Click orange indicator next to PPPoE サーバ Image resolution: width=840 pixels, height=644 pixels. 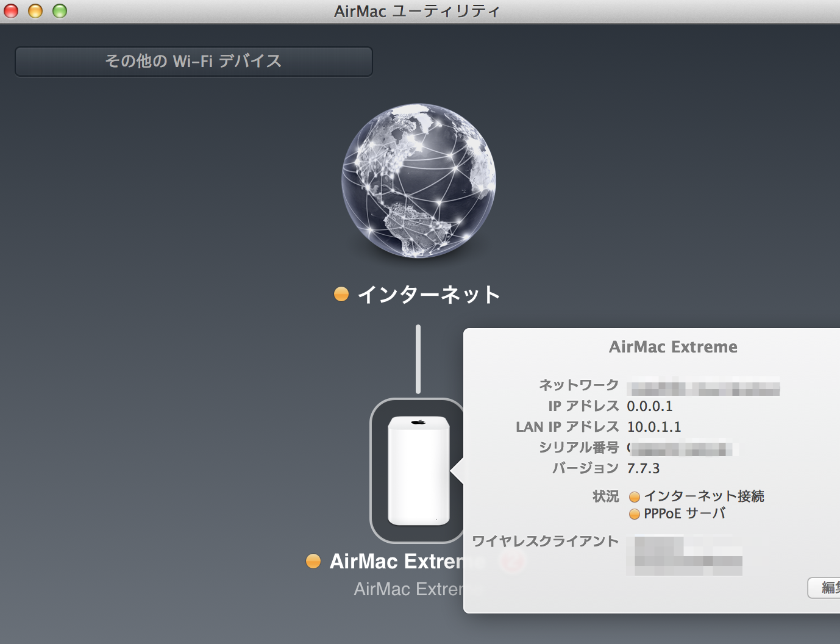[635, 514]
